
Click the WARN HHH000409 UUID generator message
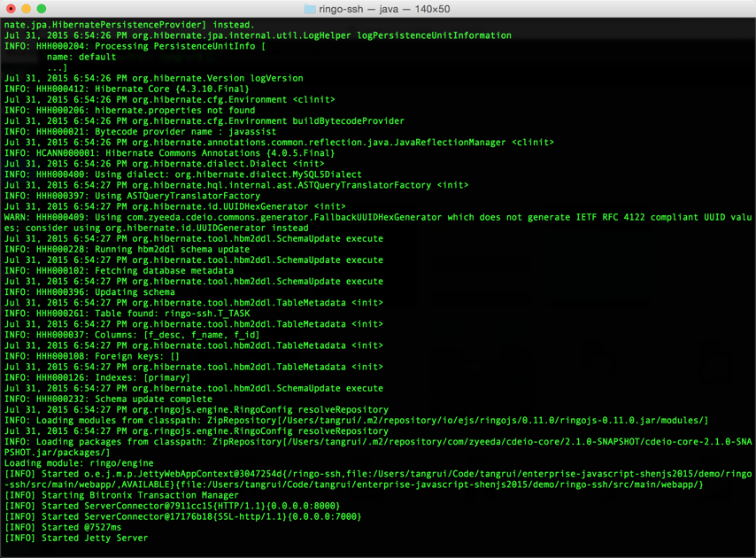pyautogui.click(x=378, y=222)
